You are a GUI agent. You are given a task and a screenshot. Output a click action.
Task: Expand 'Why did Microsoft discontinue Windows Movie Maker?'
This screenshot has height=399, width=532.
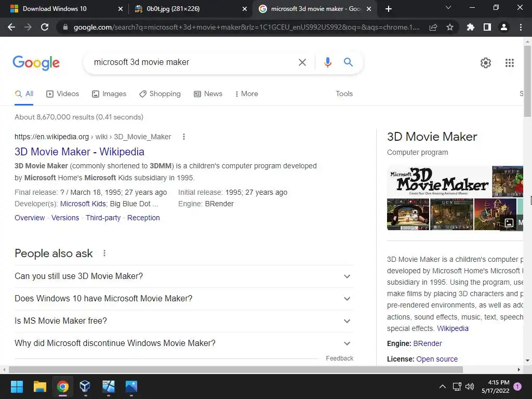click(184, 343)
